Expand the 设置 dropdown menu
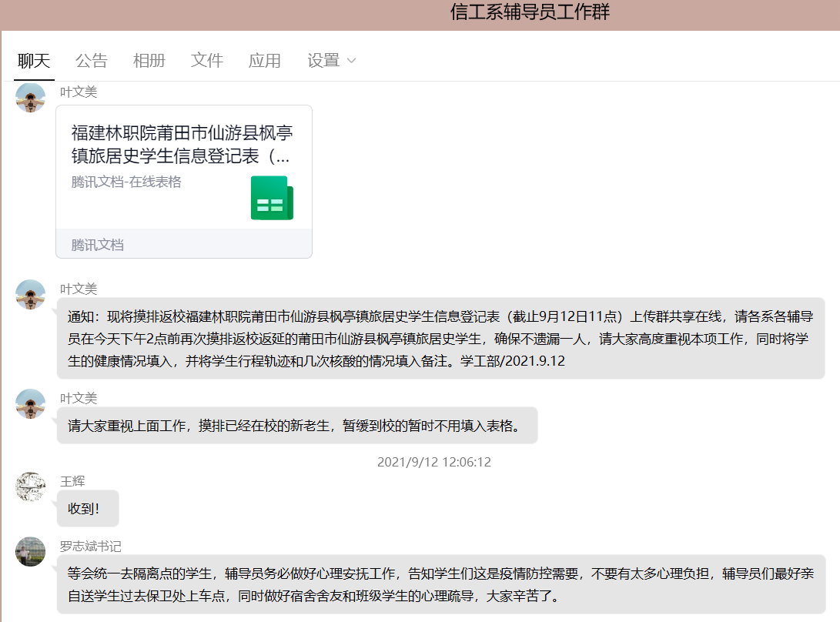840x622 pixels. pyautogui.click(x=323, y=61)
